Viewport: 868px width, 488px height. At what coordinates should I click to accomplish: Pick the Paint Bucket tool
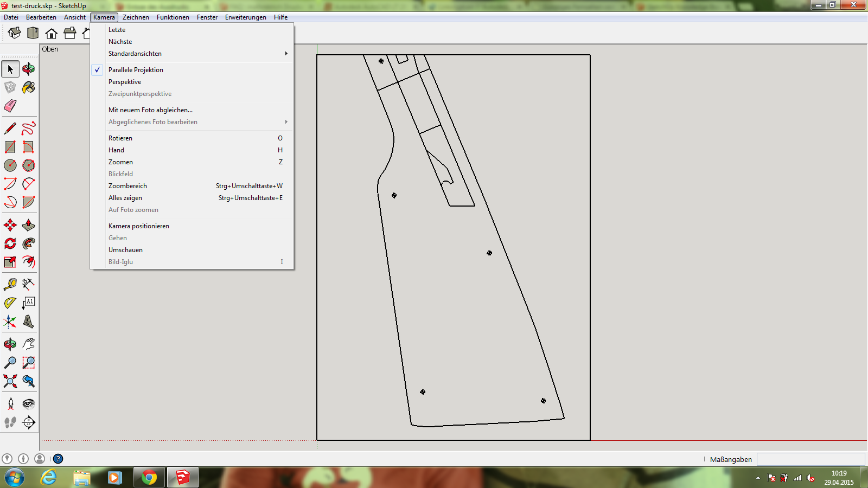click(x=29, y=87)
